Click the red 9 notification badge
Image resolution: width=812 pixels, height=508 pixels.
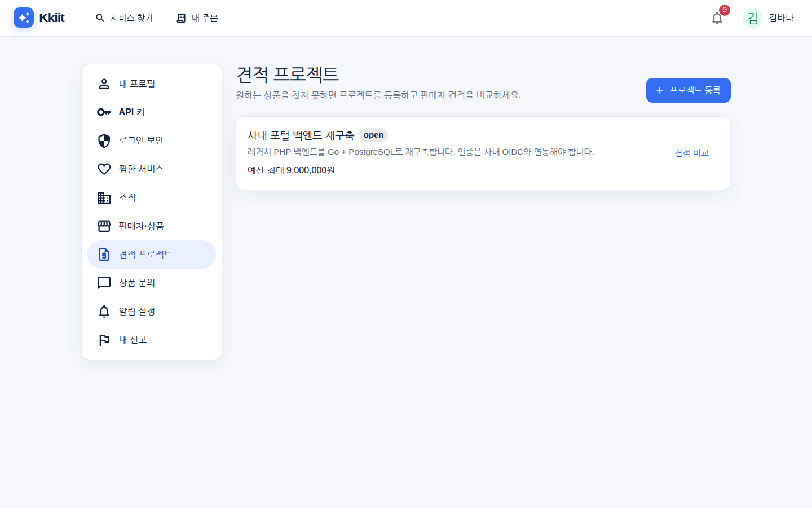point(725,10)
